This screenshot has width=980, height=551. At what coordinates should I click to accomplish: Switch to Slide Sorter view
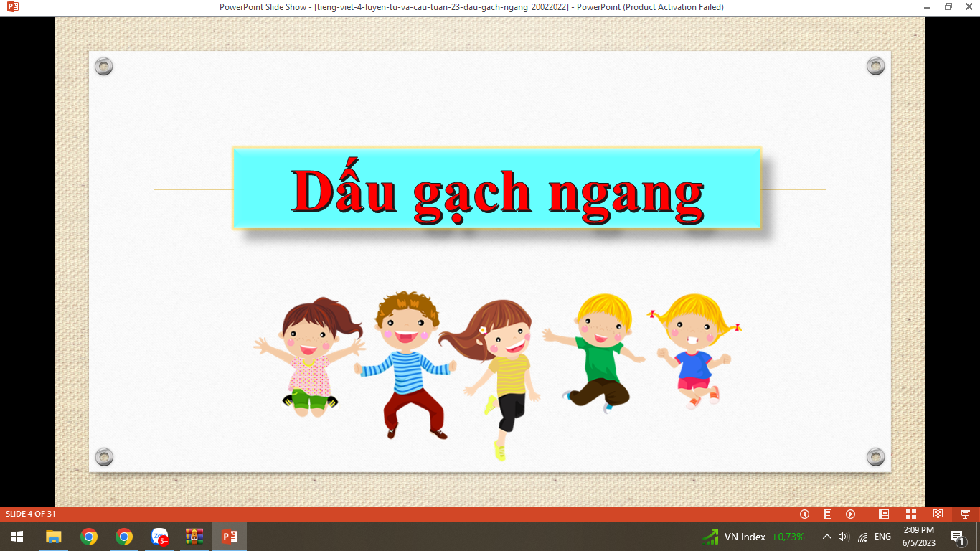coord(911,514)
